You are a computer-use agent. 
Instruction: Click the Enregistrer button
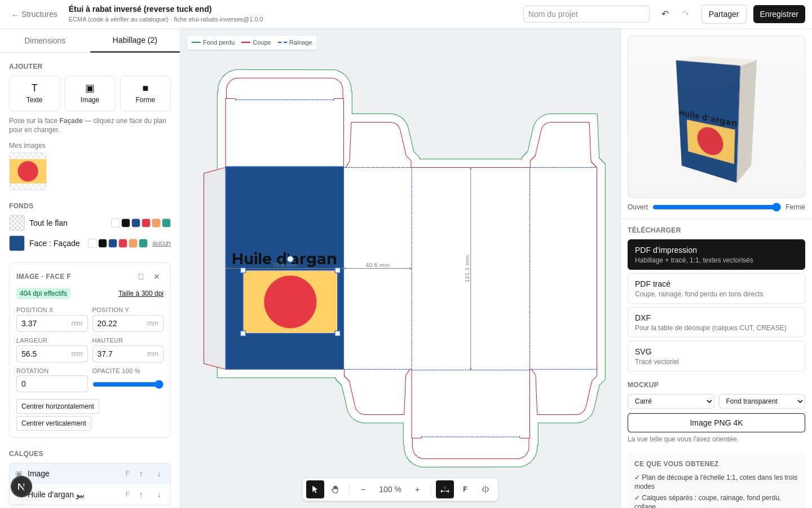pyautogui.click(x=779, y=14)
